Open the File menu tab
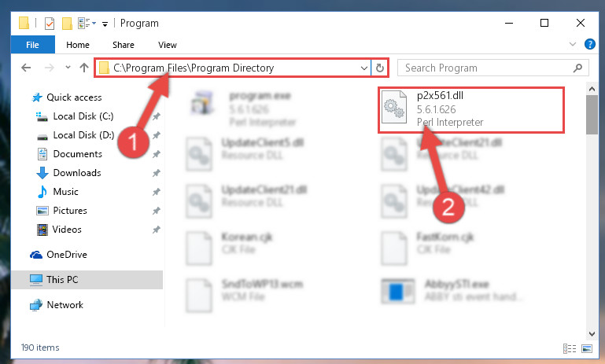Image resolution: width=605 pixels, height=364 pixels. coord(32,45)
